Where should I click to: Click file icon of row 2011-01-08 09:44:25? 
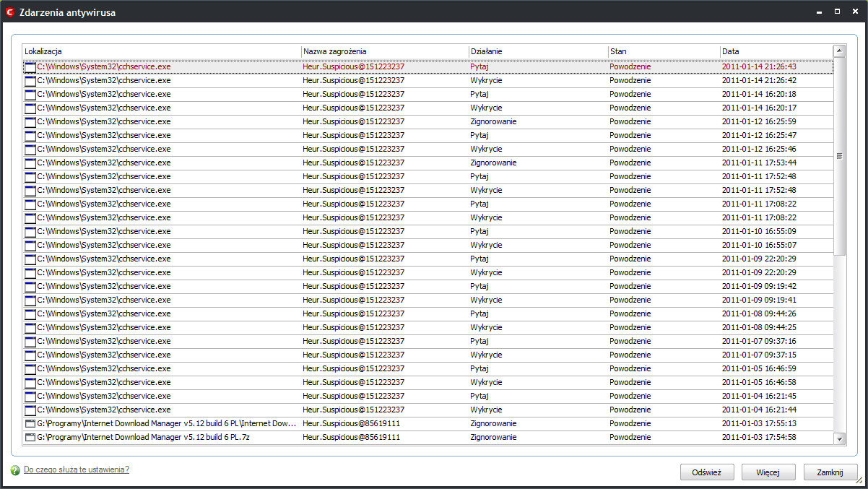point(30,327)
